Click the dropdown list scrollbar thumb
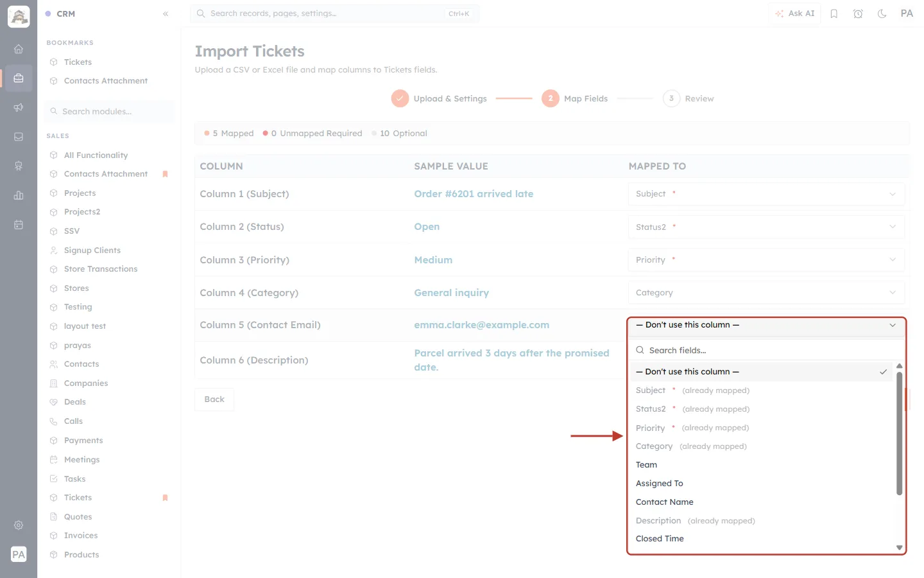This screenshot has width=924, height=578. click(x=899, y=433)
